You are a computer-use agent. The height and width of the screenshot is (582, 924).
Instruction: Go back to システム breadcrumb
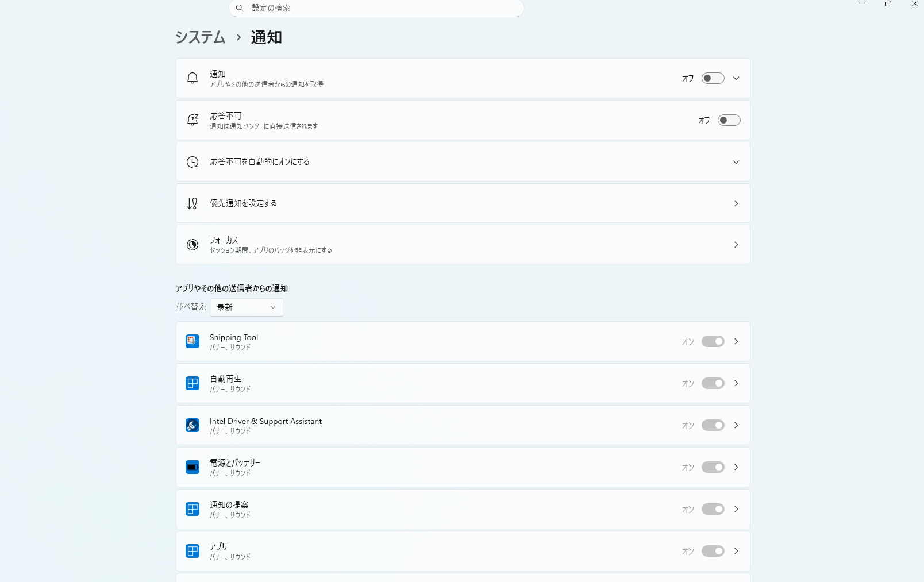(200, 37)
